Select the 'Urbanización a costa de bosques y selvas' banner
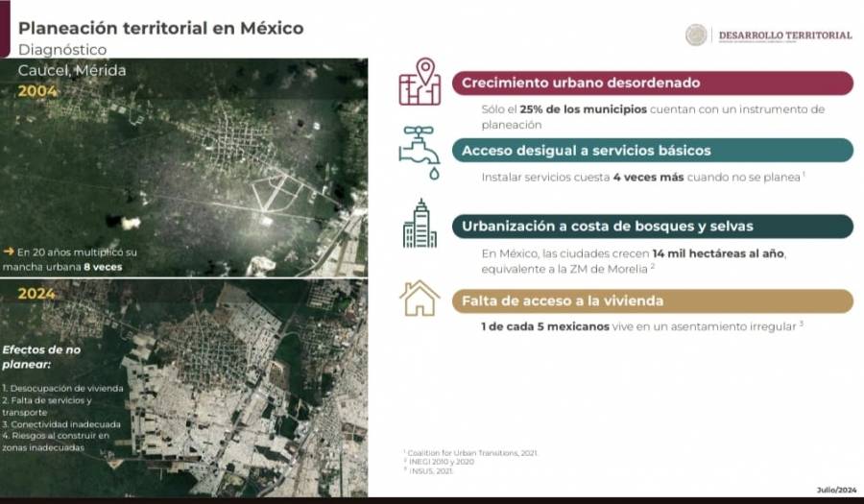 (x=653, y=227)
